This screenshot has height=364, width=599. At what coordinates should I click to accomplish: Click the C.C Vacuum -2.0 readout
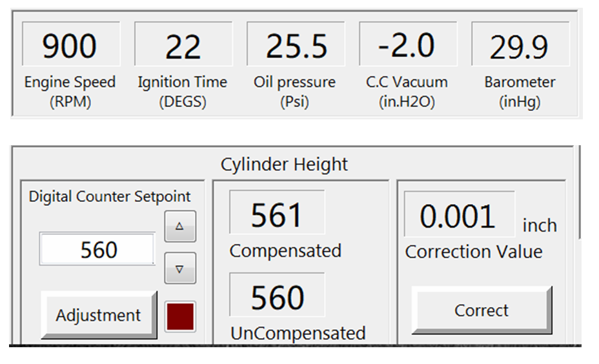coord(407,45)
